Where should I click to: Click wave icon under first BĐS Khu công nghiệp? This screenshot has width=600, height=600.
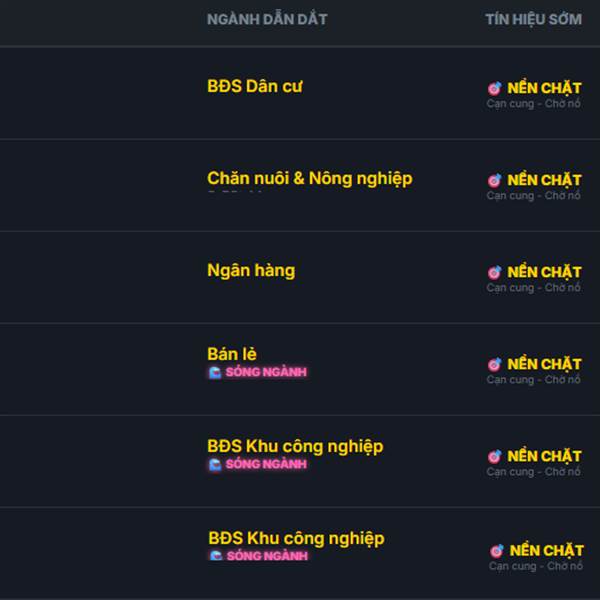tap(214, 464)
